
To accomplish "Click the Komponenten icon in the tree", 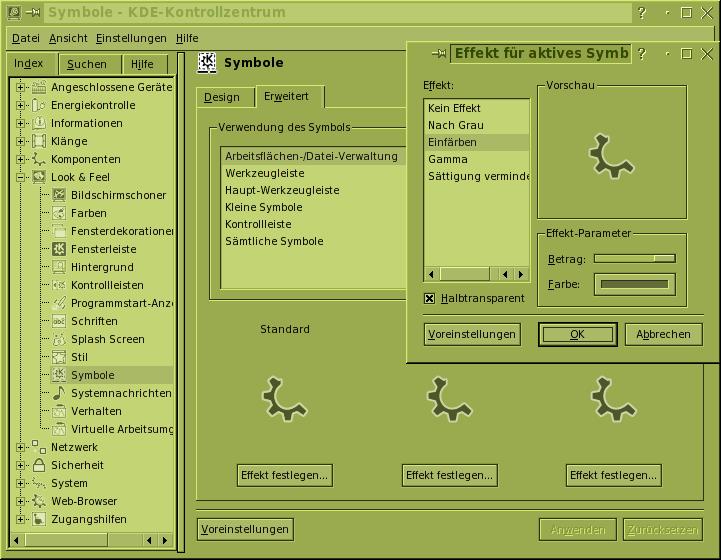I will pos(39,159).
